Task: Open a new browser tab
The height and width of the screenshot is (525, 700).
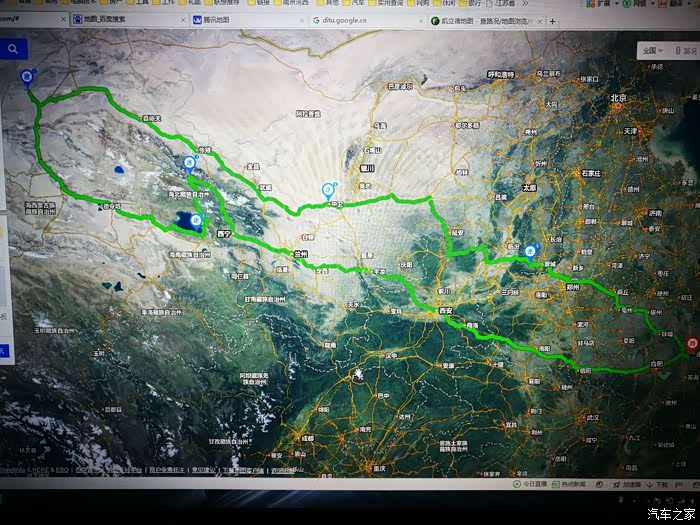Action: click(553, 21)
